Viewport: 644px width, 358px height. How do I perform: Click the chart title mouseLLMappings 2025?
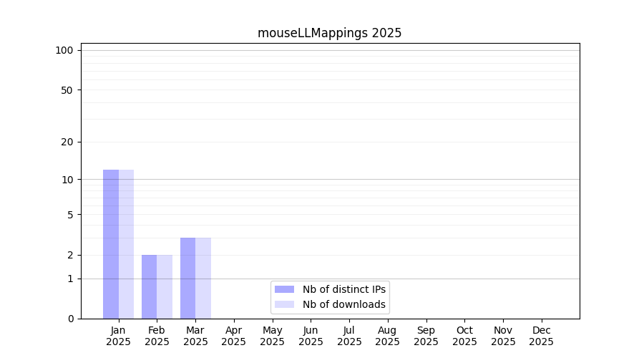(329, 33)
